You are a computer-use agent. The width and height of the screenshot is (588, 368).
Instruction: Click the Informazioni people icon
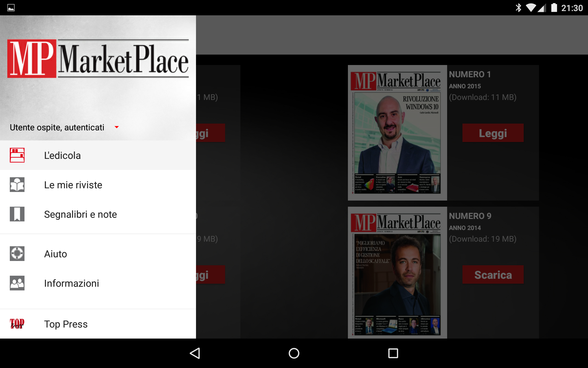17,283
